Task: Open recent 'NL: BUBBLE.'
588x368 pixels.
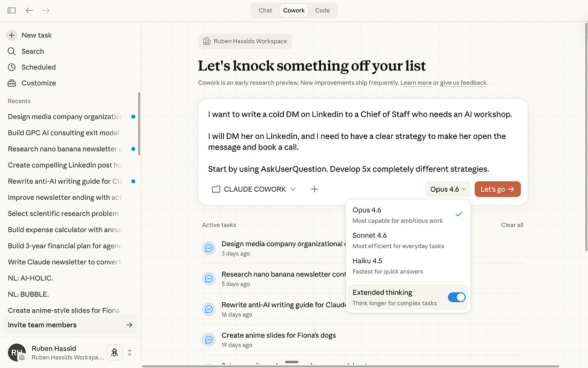Action: coord(28,294)
